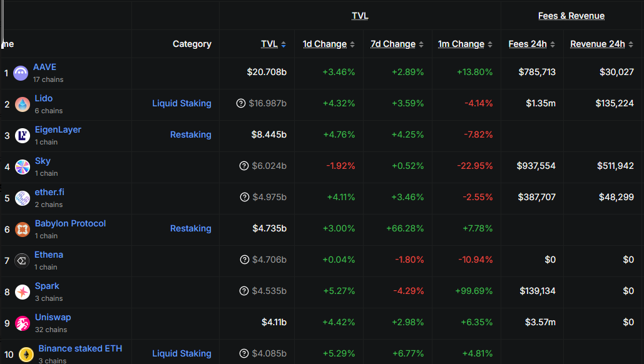The image size is (644, 364).
Task: Click the 1m Change column header label
Action: (461, 44)
